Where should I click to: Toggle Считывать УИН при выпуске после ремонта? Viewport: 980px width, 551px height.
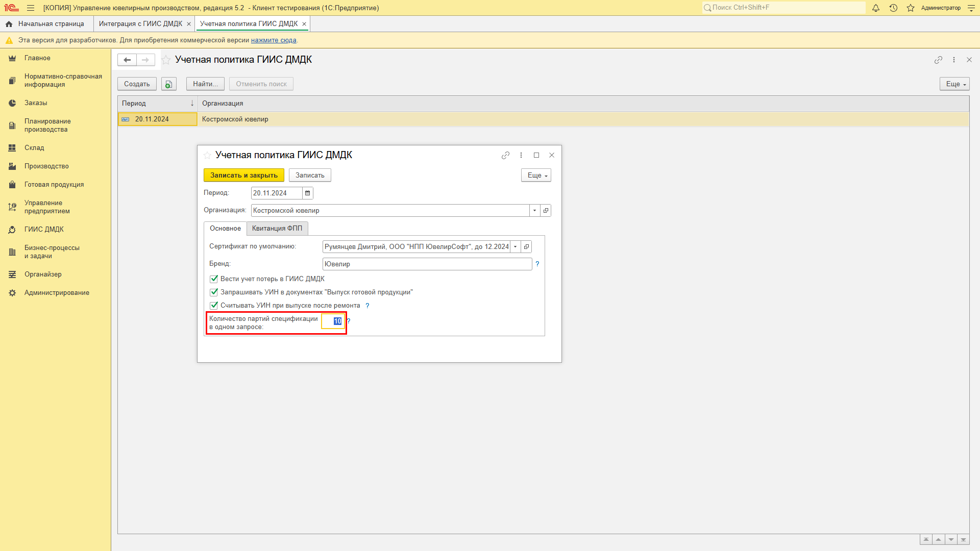214,306
